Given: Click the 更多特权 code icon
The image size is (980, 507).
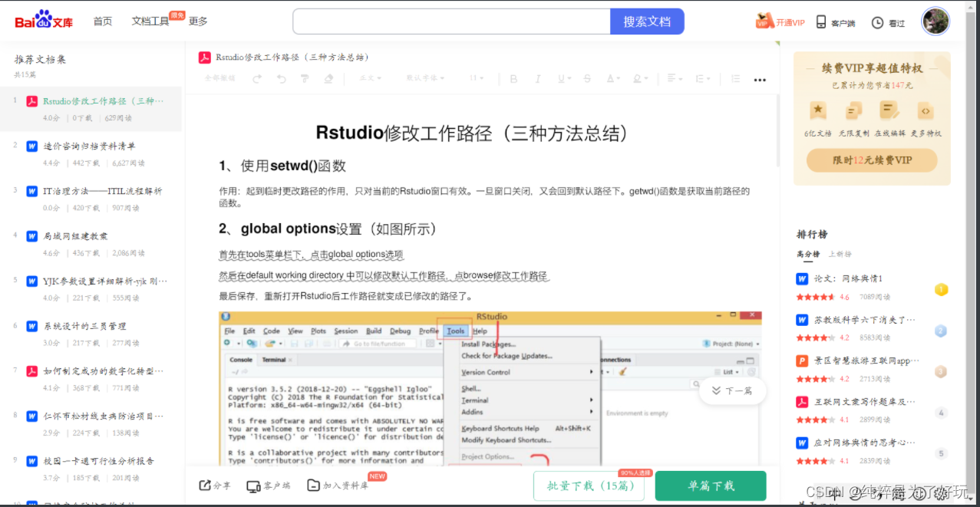Looking at the screenshot, I should [x=926, y=110].
